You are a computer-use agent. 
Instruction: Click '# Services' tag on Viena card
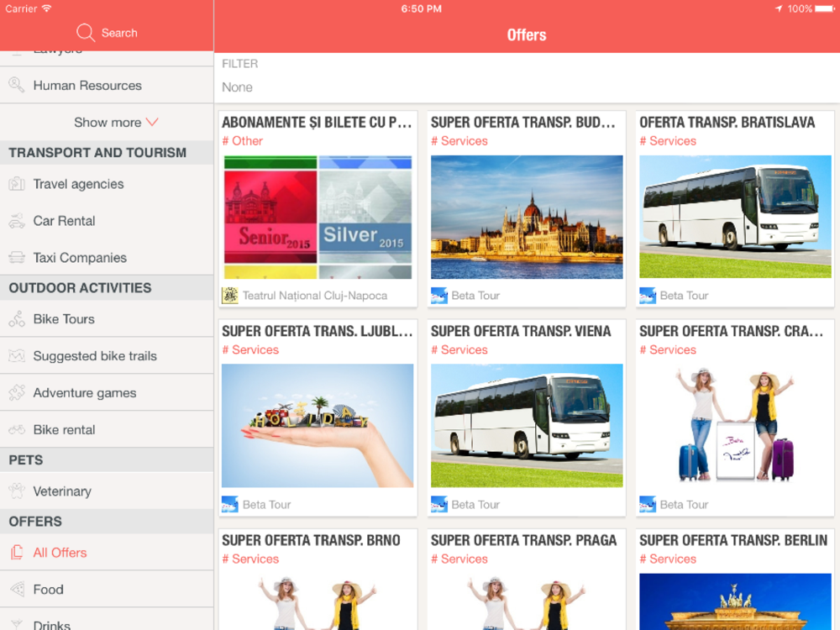(x=459, y=349)
